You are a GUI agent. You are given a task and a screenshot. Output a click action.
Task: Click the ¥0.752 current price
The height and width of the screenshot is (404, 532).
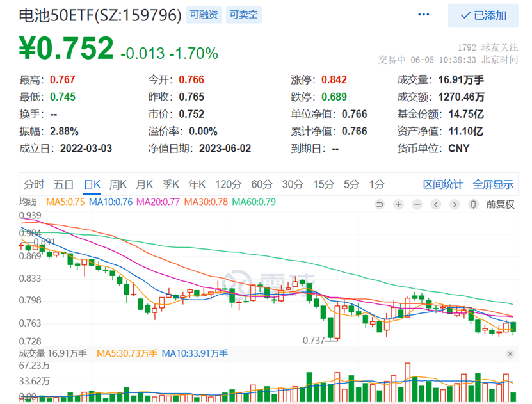coord(66,48)
